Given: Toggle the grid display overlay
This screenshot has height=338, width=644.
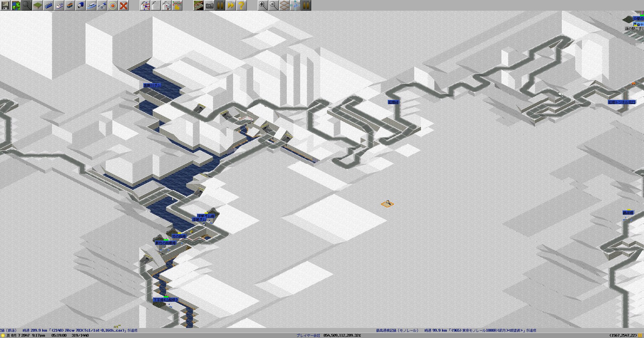Looking at the screenshot, I should pyautogui.click(x=284, y=5).
